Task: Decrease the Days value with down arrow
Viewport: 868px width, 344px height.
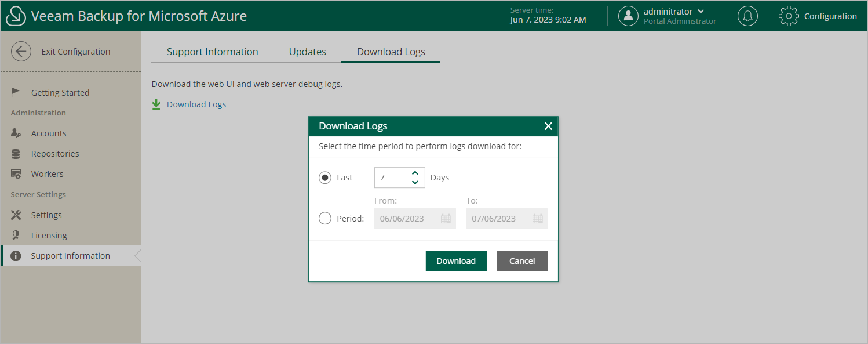Action: [415, 182]
